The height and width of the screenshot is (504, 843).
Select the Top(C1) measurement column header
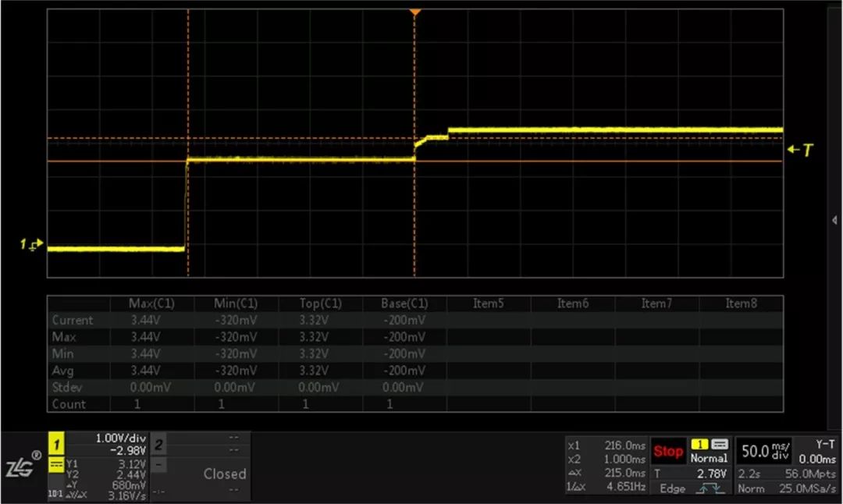click(x=321, y=303)
